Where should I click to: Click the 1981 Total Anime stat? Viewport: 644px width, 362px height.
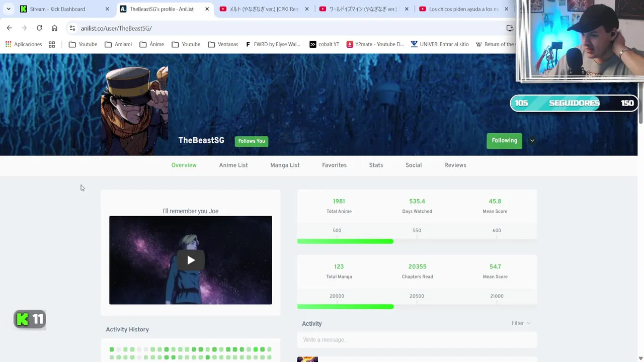tap(339, 206)
